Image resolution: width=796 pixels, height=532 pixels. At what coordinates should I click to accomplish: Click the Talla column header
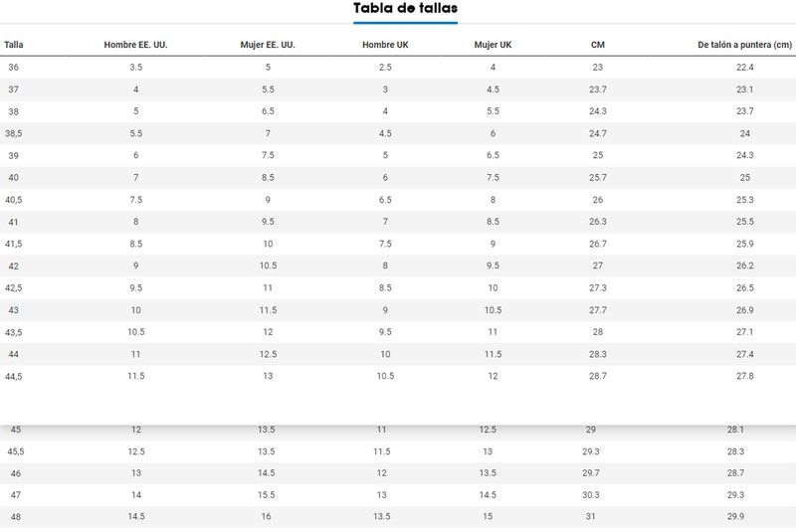(x=14, y=45)
